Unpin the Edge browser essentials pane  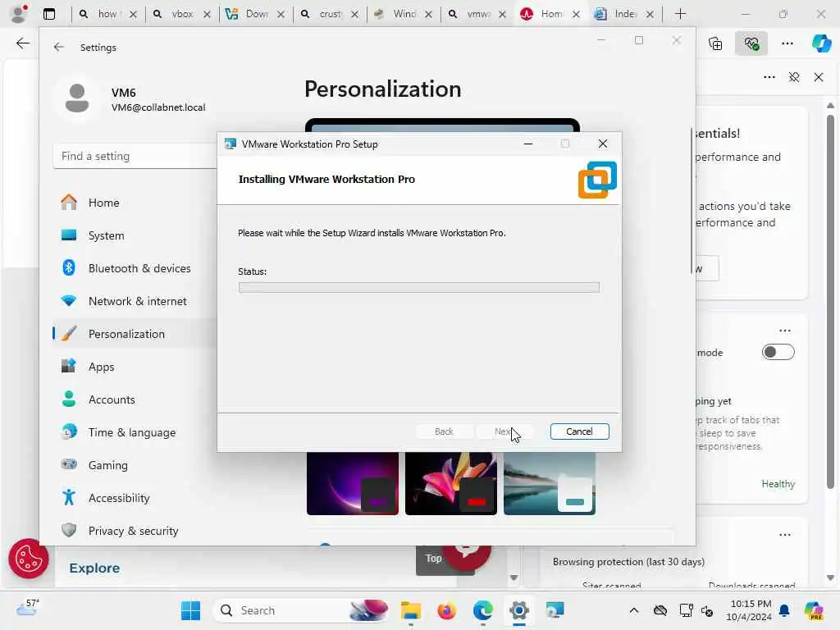tap(794, 77)
